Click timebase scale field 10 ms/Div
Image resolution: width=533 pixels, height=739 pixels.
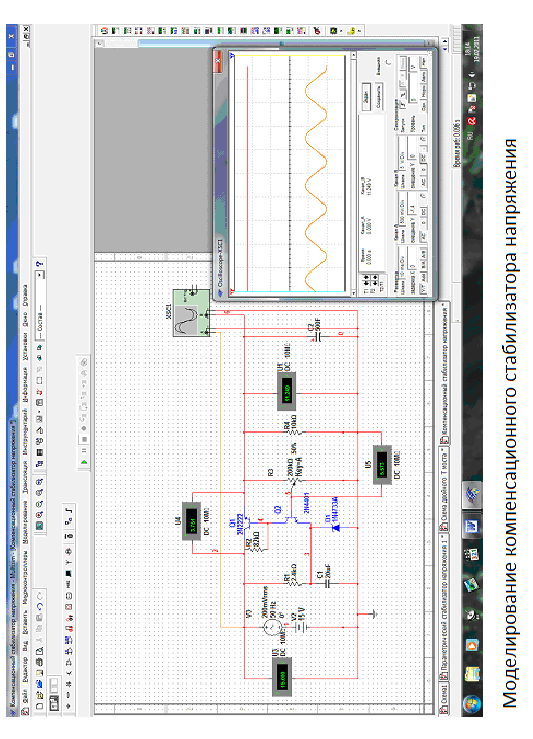pyautogui.click(x=402, y=264)
